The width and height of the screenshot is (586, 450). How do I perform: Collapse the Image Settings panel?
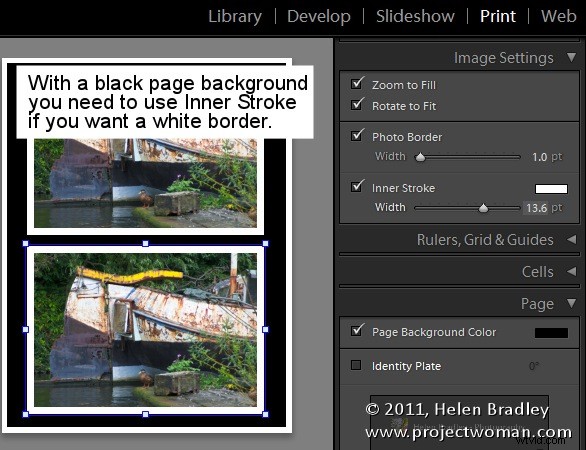571,57
